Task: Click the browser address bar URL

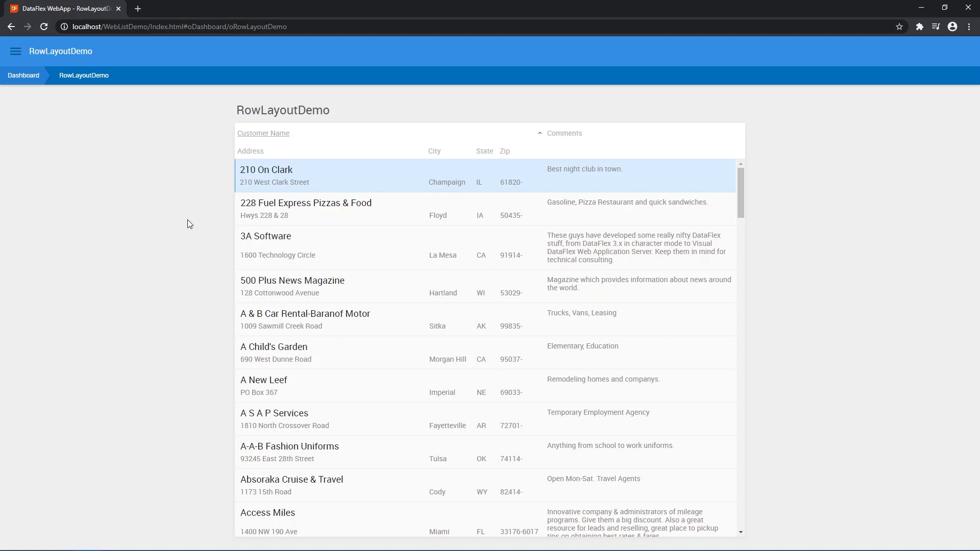Action: point(180,27)
